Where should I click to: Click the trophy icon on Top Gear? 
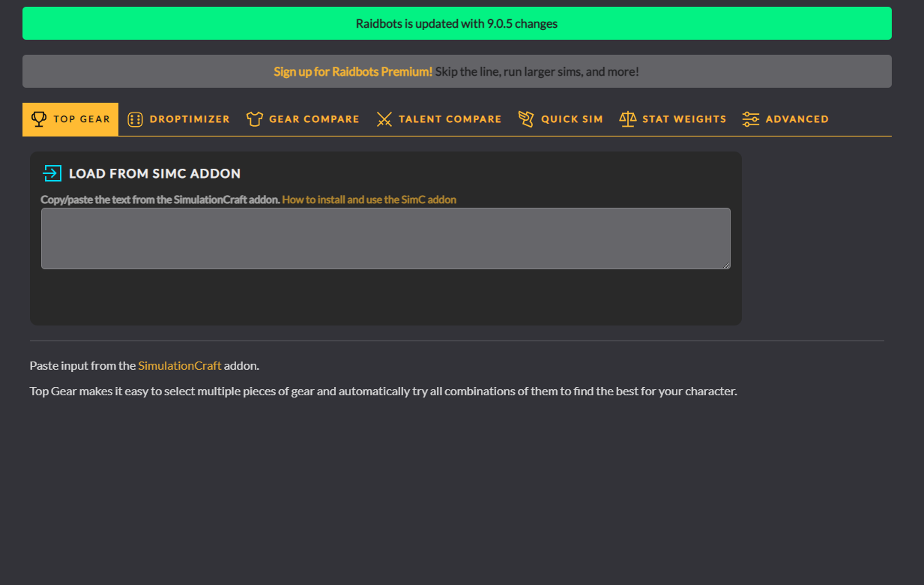click(38, 119)
